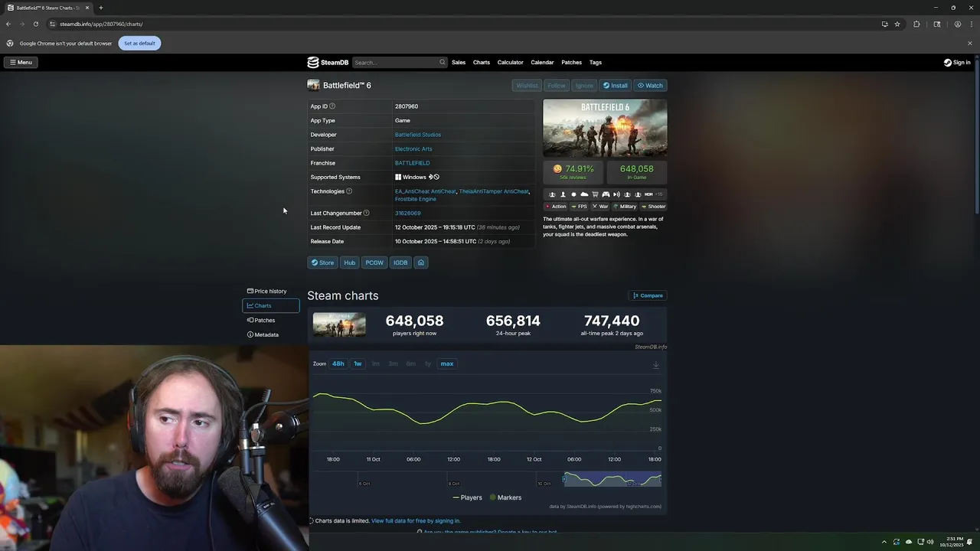Click the cloud saves feature icon
The height and width of the screenshot is (551, 980).
pos(584,194)
